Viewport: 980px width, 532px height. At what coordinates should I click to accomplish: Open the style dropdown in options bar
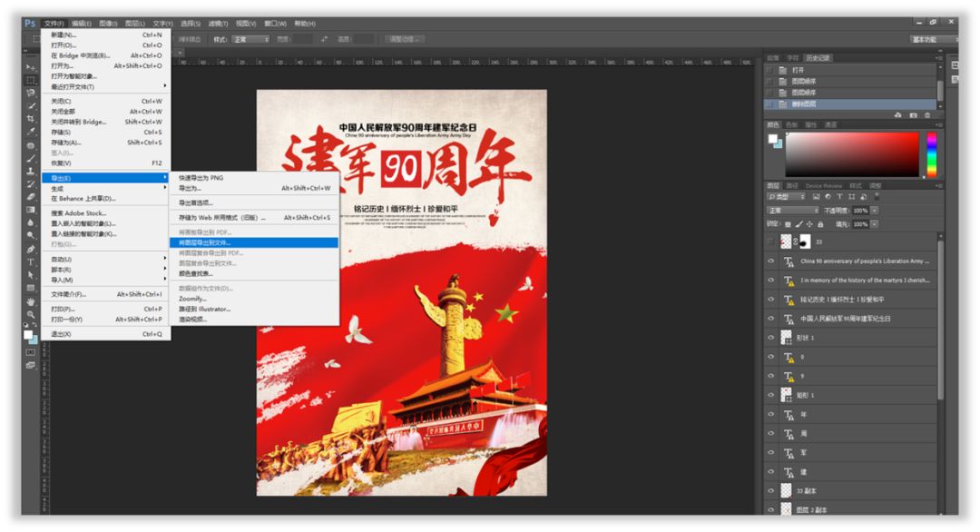pos(250,39)
